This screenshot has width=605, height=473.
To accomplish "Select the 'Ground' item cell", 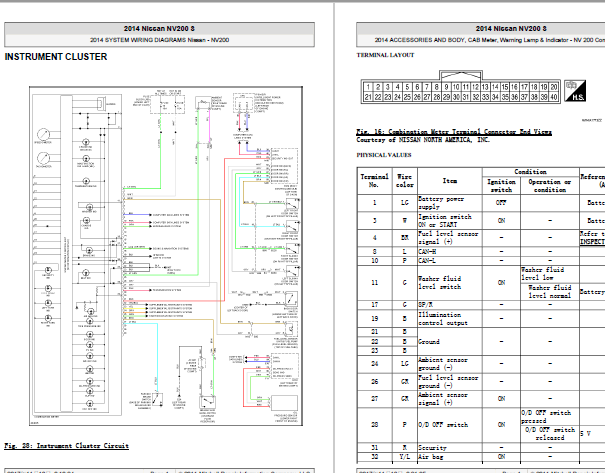I will (x=450, y=341).
